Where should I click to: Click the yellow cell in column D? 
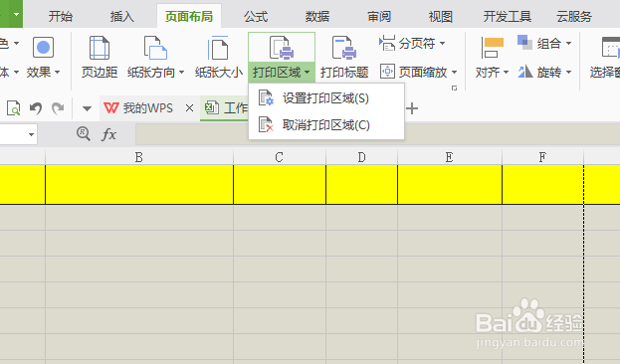pos(362,185)
